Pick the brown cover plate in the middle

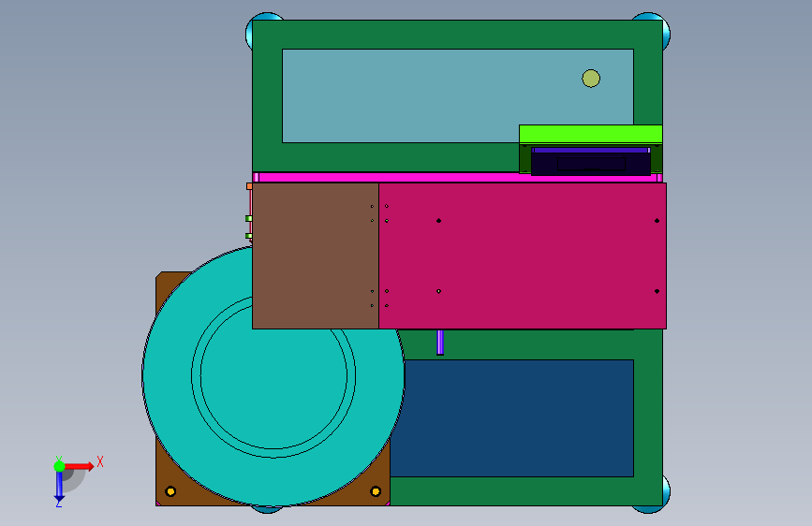[x=316, y=256]
